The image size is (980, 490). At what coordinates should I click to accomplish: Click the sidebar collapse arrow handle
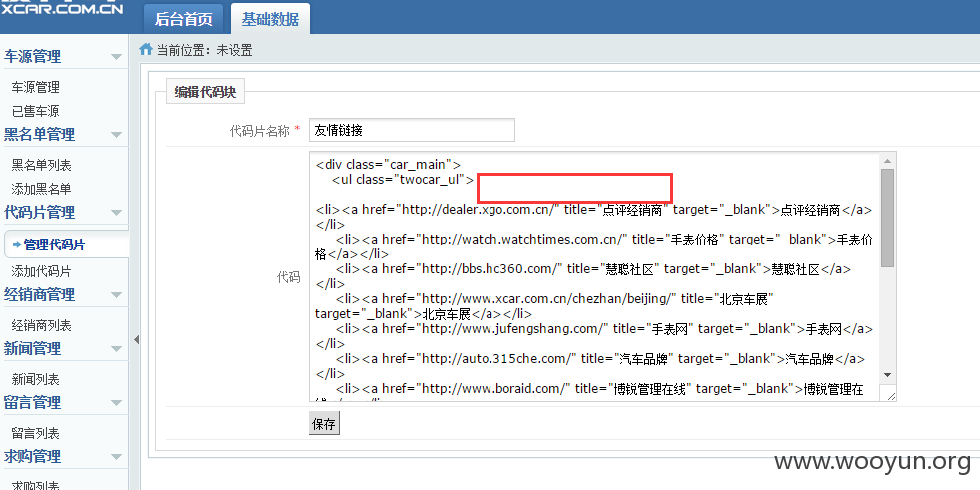136,339
